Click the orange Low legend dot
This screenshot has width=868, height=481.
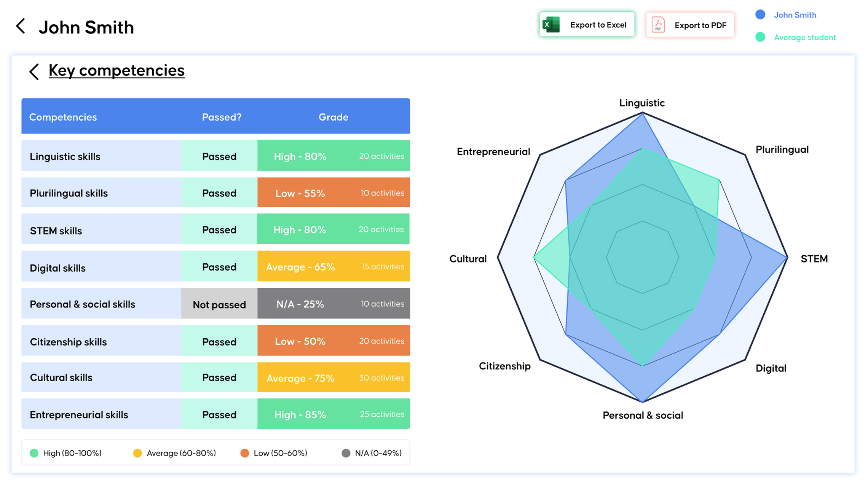pyautogui.click(x=245, y=453)
